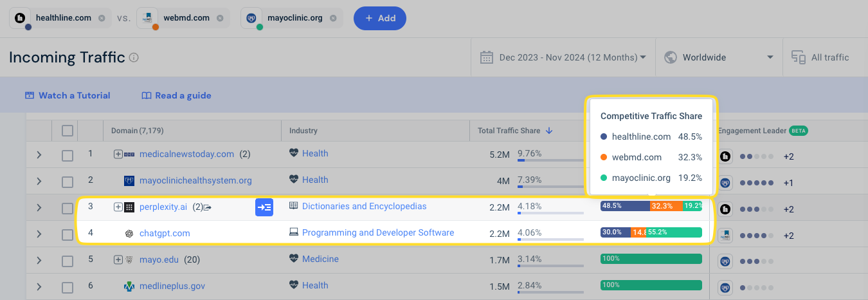868x300 pixels.
Task: Click the mayoclinic.org logo icon
Action: 252,18
